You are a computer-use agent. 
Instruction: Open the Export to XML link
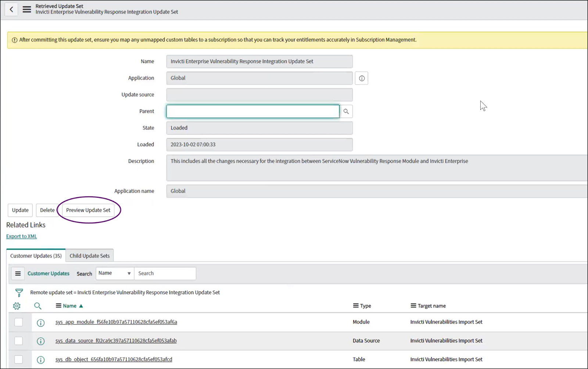point(21,236)
